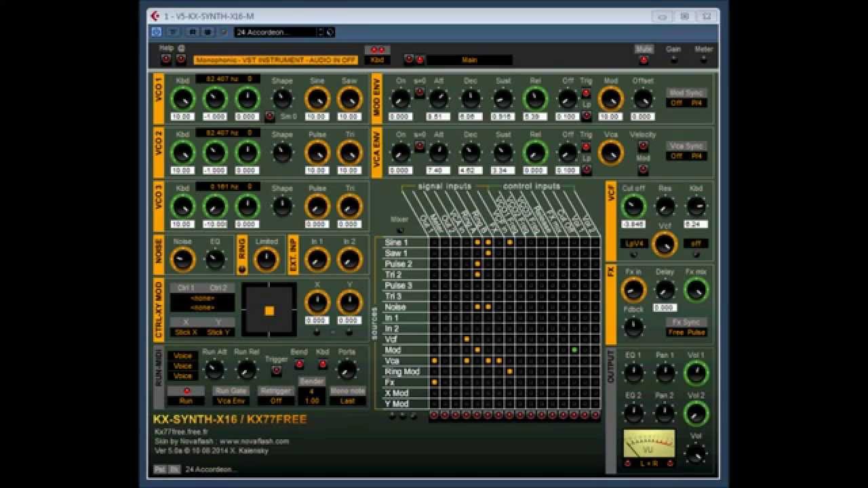Click the Help LED button

(166, 59)
